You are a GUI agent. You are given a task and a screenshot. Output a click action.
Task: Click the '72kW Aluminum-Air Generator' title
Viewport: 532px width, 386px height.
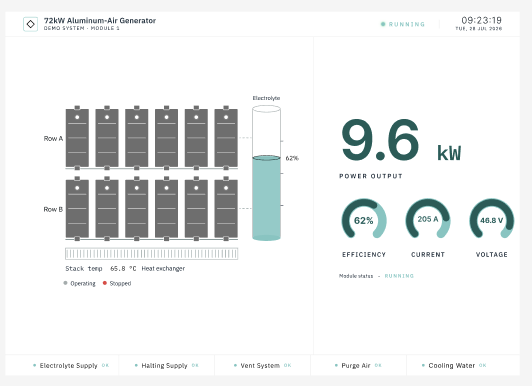click(100, 20)
